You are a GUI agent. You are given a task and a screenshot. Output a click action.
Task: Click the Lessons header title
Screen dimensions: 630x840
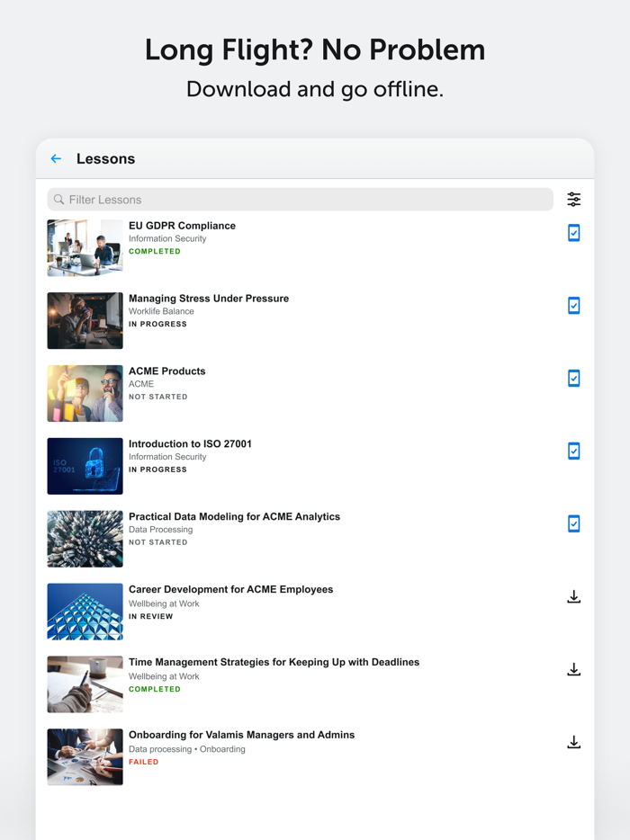(x=105, y=158)
